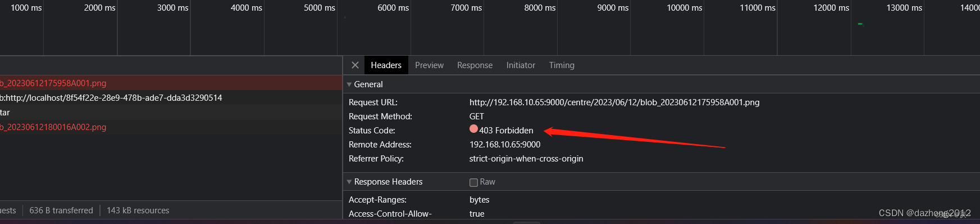Select the request row ending in 'tar'
Screen dimensions: 980x224
(171, 112)
